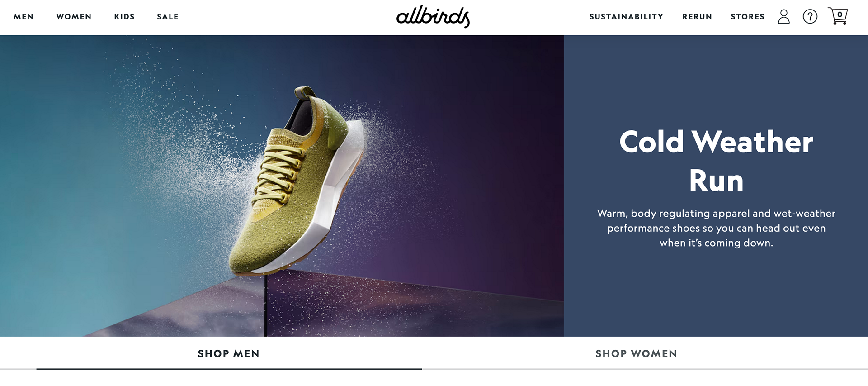Click the cart item count number

840,14
